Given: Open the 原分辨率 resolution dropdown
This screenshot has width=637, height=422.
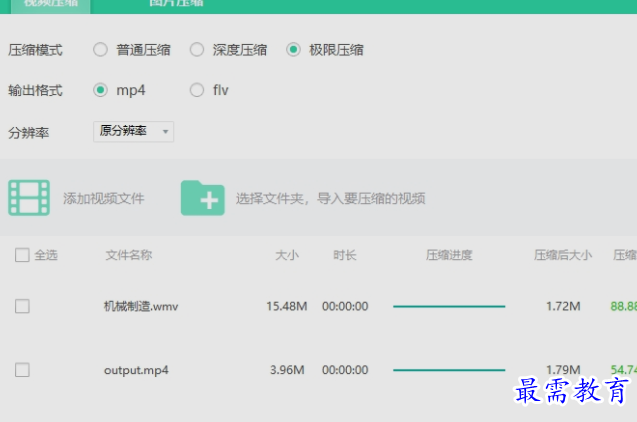Looking at the screenshot, I should click(x=134, y=132).
